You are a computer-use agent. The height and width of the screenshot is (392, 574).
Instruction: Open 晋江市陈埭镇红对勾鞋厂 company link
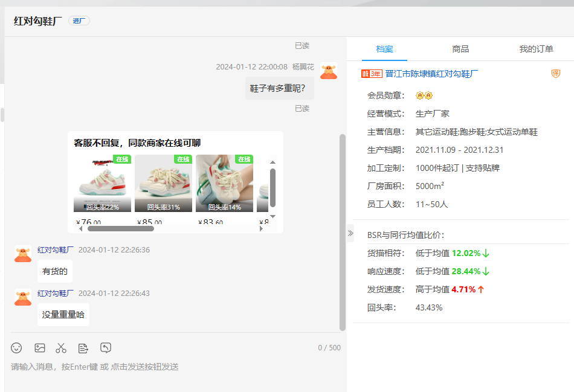tap(431, 74)
